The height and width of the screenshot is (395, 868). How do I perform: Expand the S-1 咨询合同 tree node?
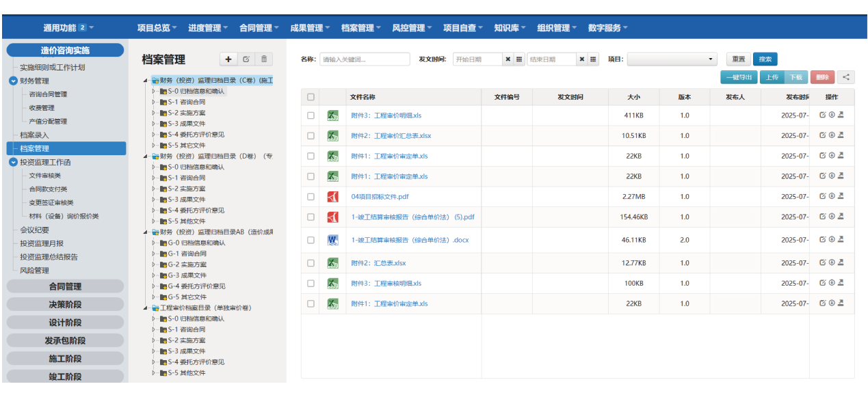click(x=155, y=102)
